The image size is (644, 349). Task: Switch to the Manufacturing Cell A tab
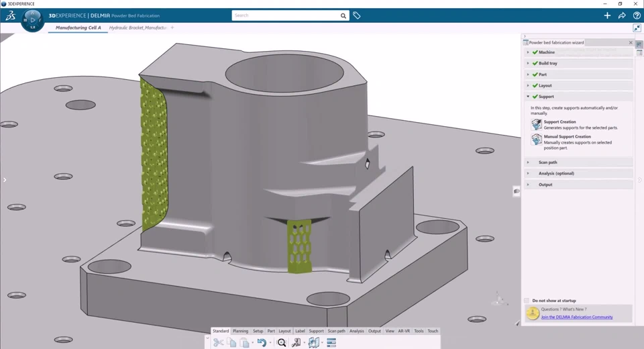[x=78, y=28]
